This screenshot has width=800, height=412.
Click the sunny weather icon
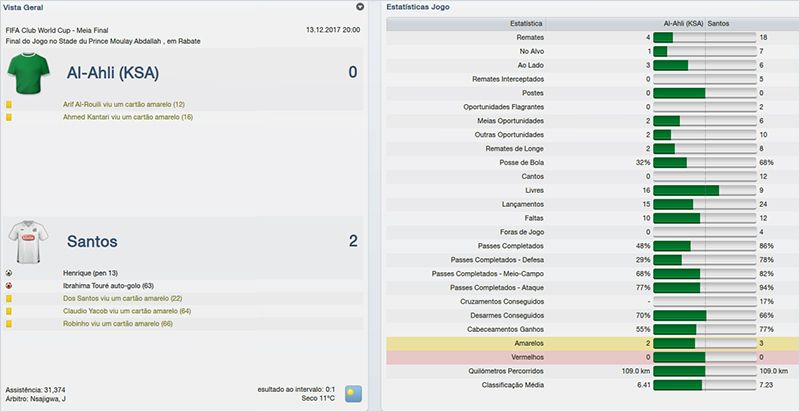[354, 394]
